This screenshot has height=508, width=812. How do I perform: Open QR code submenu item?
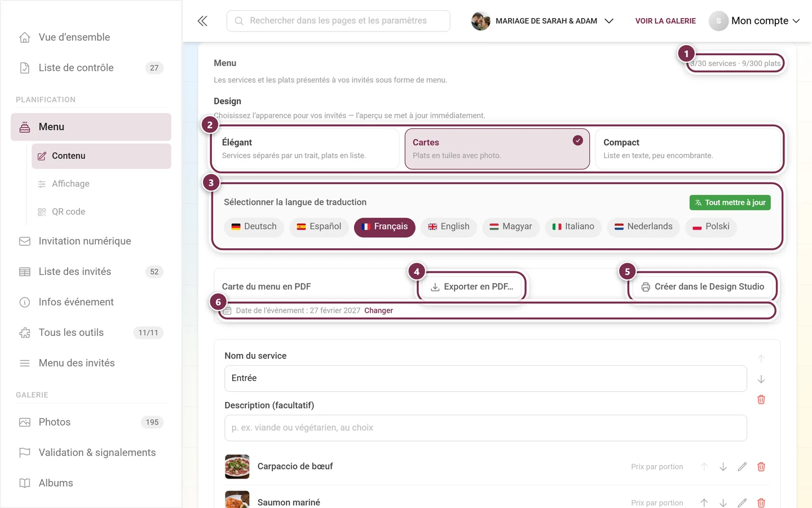coord(101,212)
